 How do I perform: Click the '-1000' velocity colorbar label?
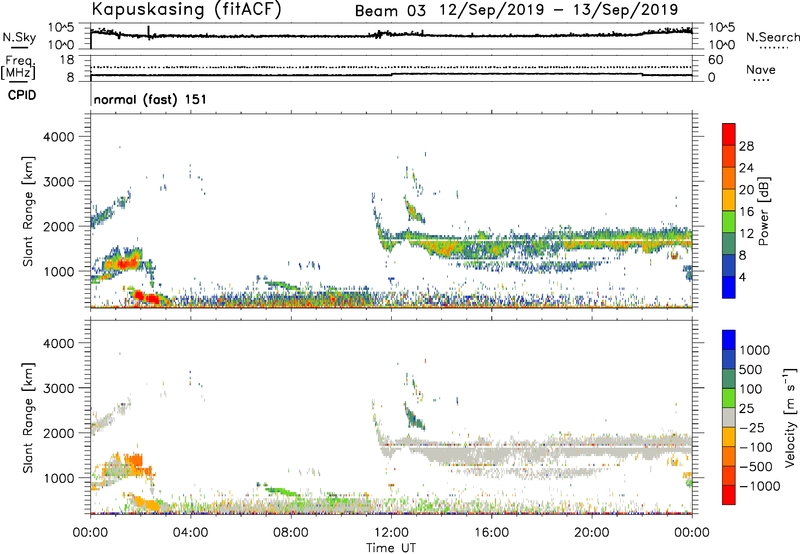760,486
